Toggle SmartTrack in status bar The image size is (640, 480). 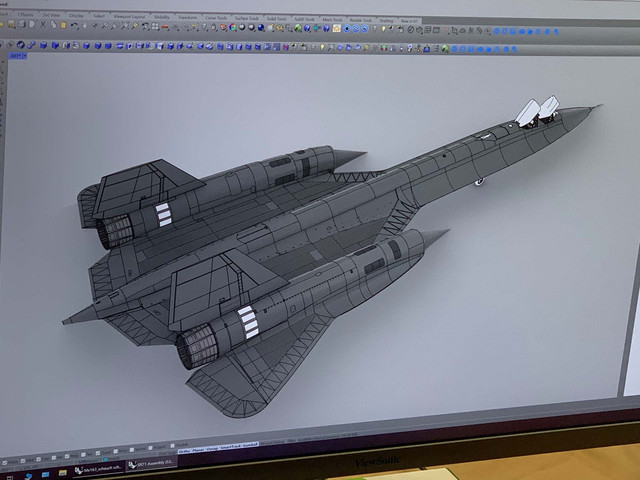(231, 447)
